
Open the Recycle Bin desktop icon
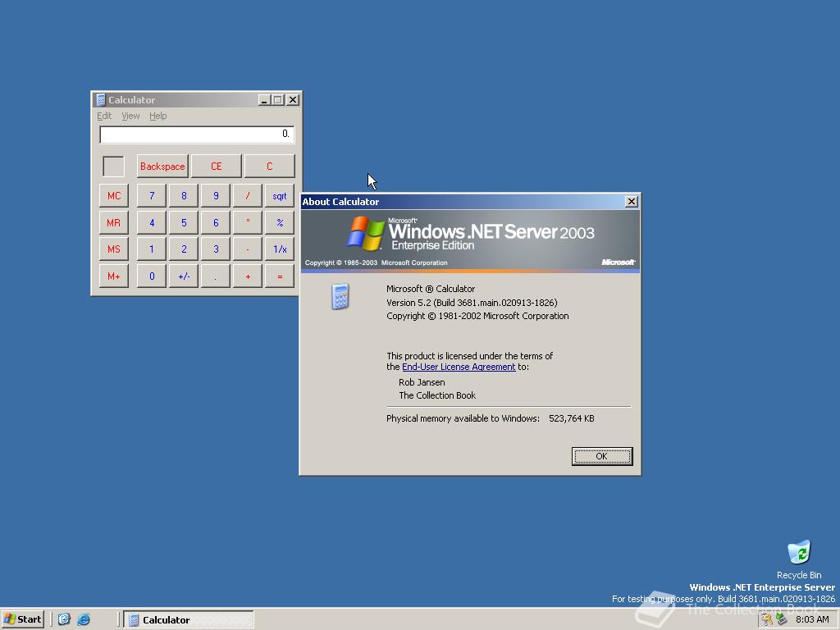(x=799, y=559)
